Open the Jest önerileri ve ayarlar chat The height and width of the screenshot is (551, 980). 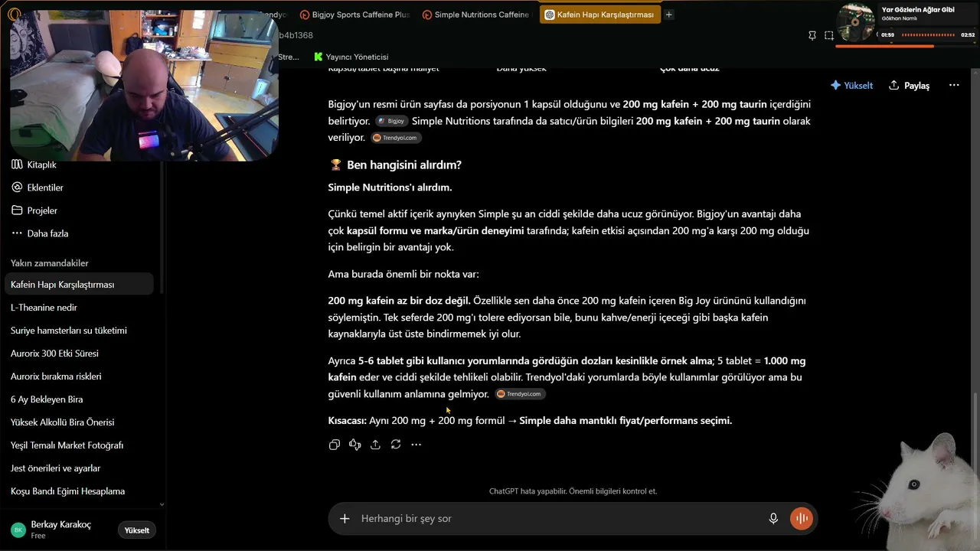coord(79,468)
